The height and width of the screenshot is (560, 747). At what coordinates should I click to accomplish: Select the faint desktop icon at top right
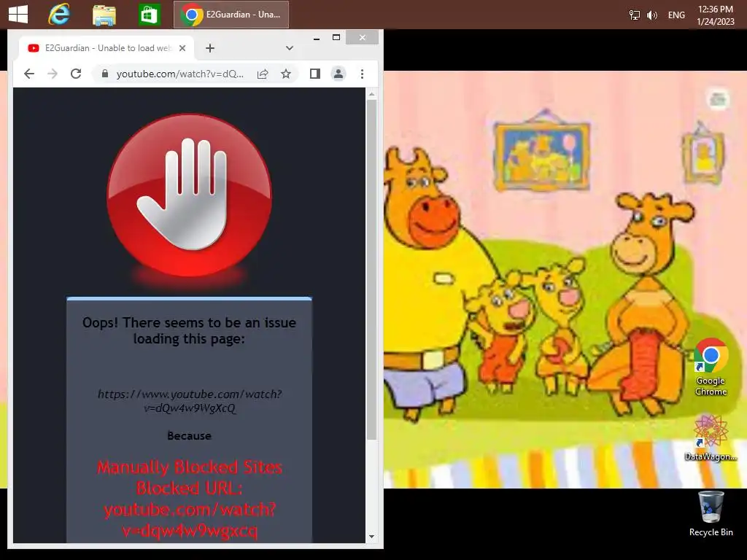(x=718, y=98)
